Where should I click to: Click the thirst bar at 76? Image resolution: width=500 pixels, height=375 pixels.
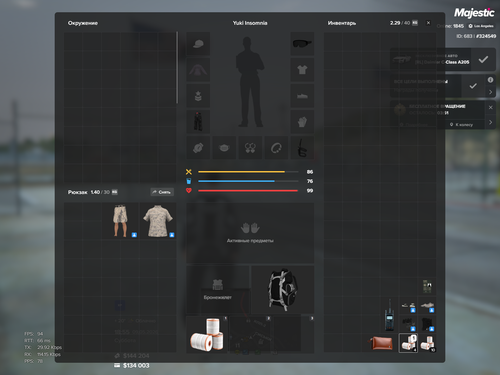coord(248,181)
